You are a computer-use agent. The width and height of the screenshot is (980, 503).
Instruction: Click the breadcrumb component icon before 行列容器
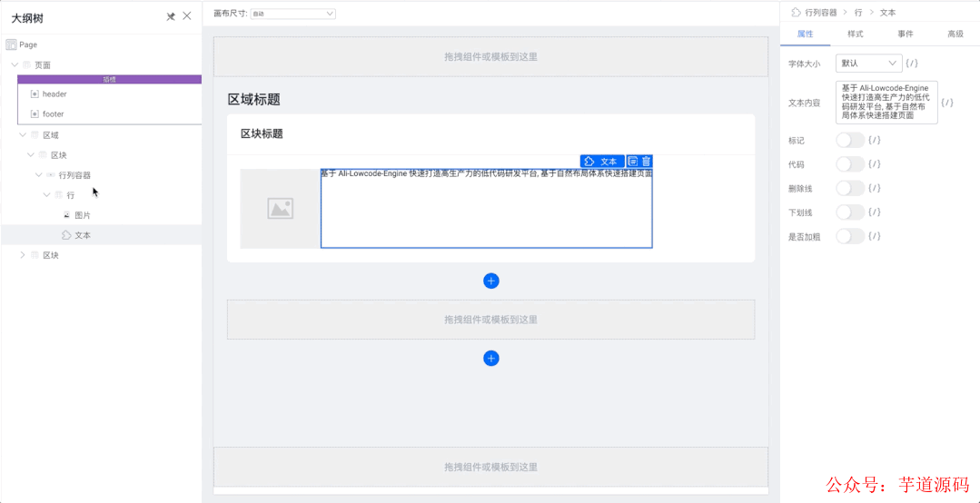797,12
